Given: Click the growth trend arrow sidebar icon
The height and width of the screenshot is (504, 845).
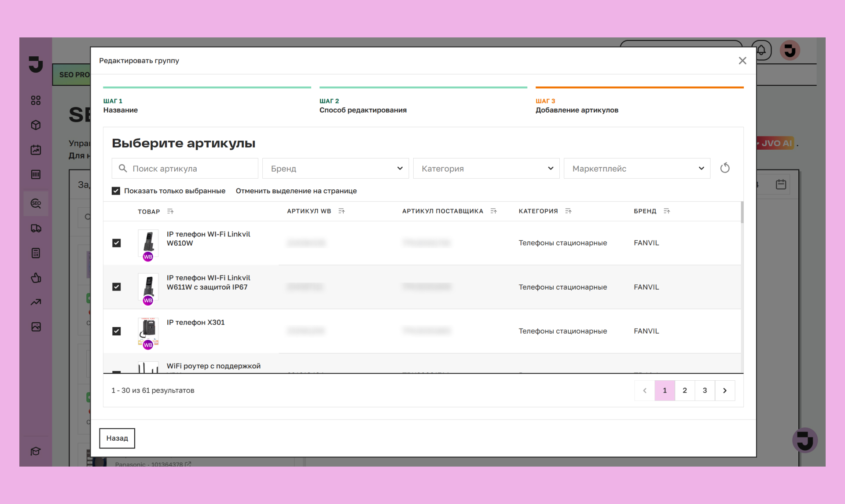Looking at the screenshot, I should tap(36, 302).
